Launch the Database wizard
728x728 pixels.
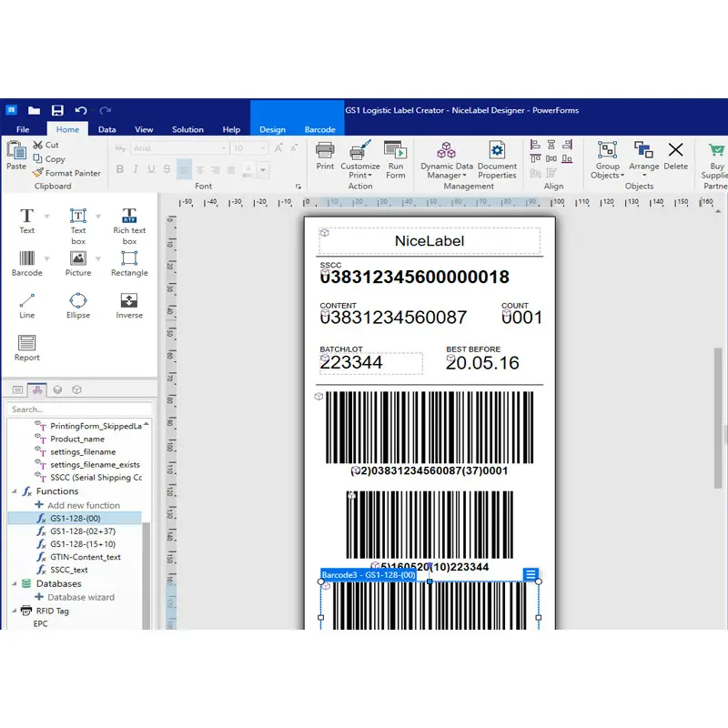click(x=81, y=597)
